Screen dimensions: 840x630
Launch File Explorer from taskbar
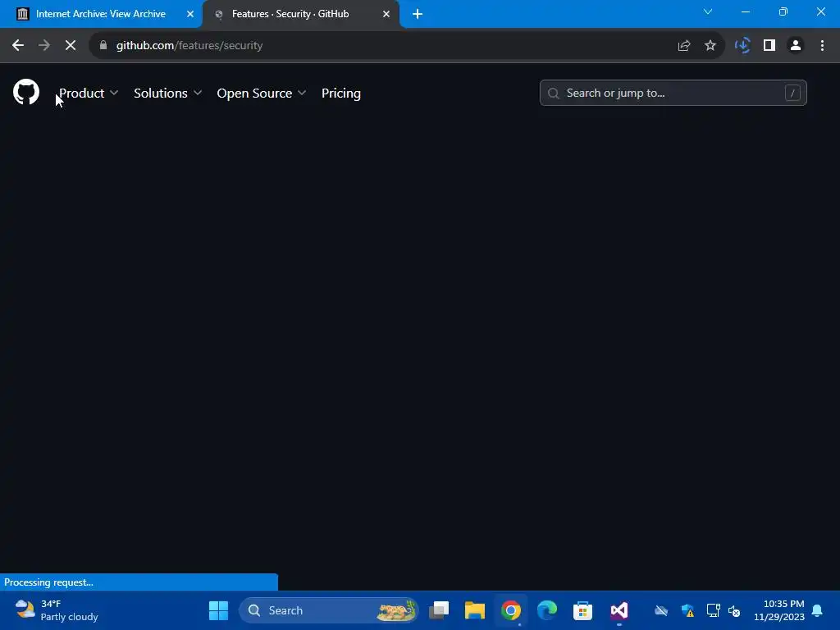[x=475, y=610]
